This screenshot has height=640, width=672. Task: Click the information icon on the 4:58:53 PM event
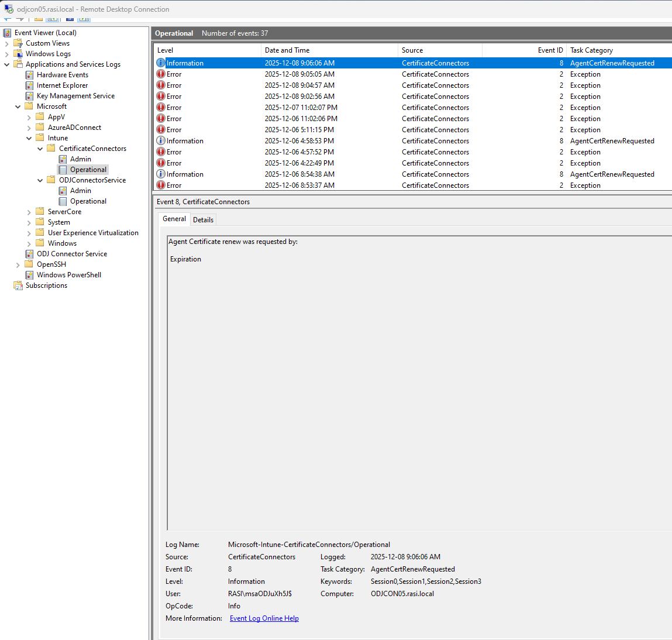click(x=161, y=140)
